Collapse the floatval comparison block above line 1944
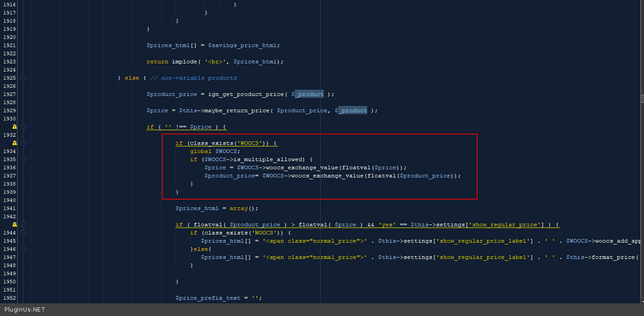This screenshot has height=316, width=644. (x=24, y=225)
